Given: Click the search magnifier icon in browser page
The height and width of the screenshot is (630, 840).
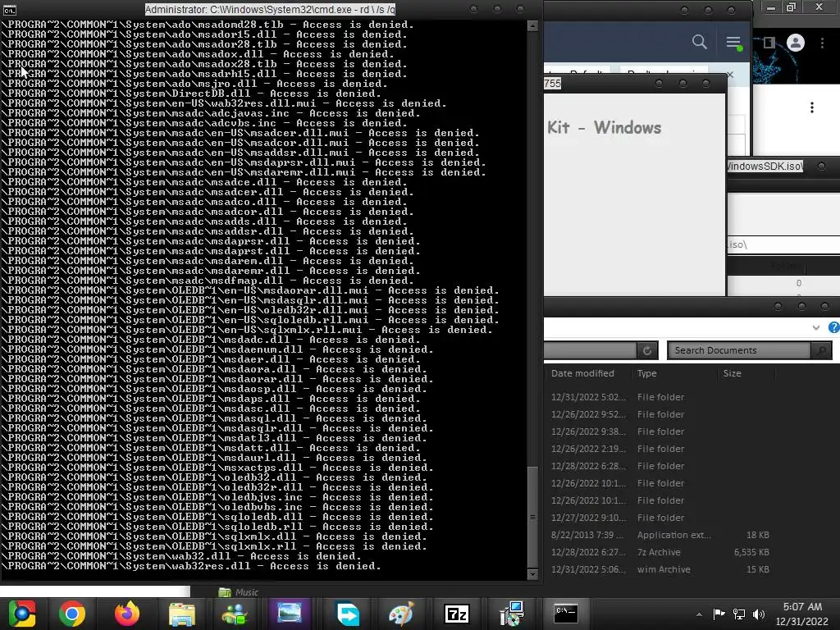Looking at the screenshot, I should [x=699, y=42].
